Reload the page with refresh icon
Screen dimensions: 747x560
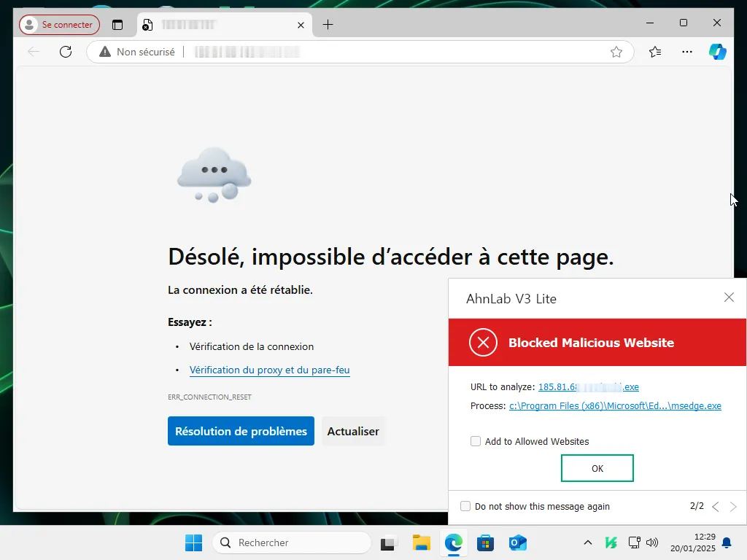(x=66, y=52)
